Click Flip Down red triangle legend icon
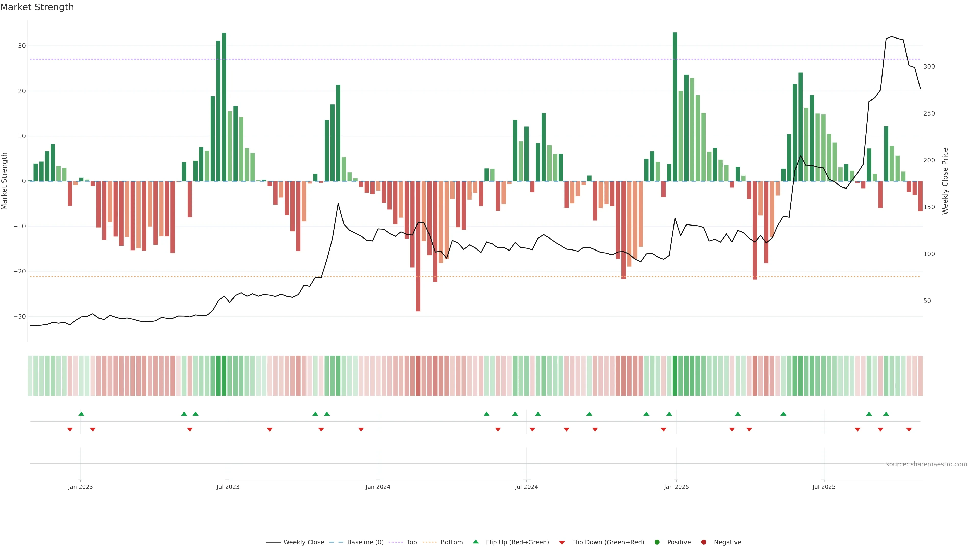 pyautogui.click(x=562, y=542)
